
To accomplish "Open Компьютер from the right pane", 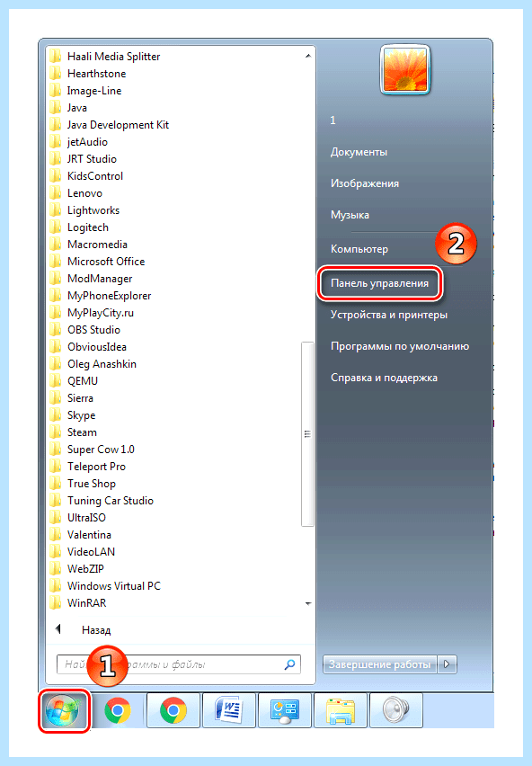I will click(x=359, y=249).
